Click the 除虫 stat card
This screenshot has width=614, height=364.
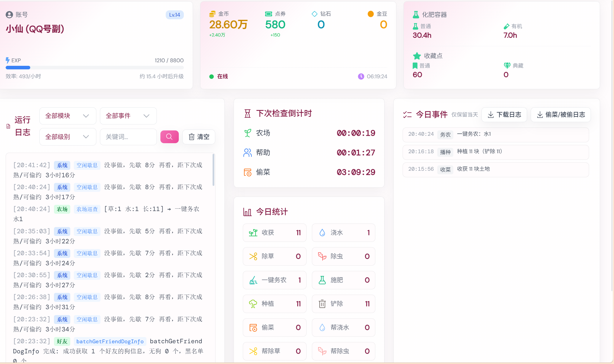tap(343, 256)
